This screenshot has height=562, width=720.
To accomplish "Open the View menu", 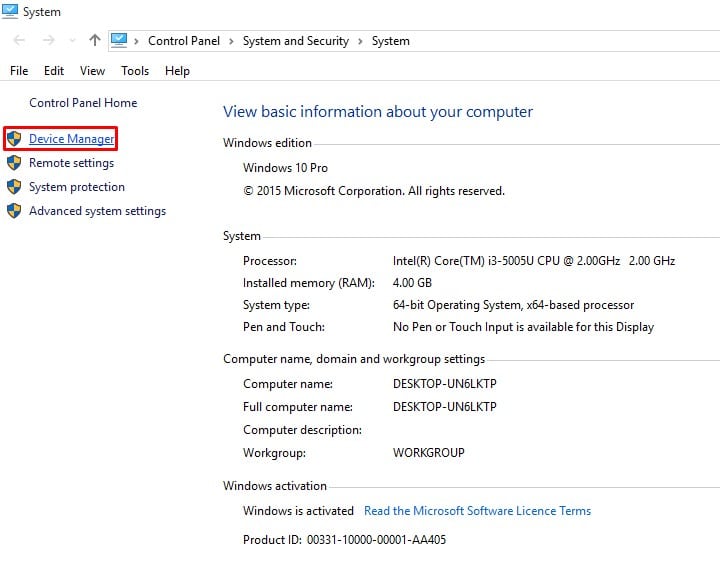I will 92,71.
